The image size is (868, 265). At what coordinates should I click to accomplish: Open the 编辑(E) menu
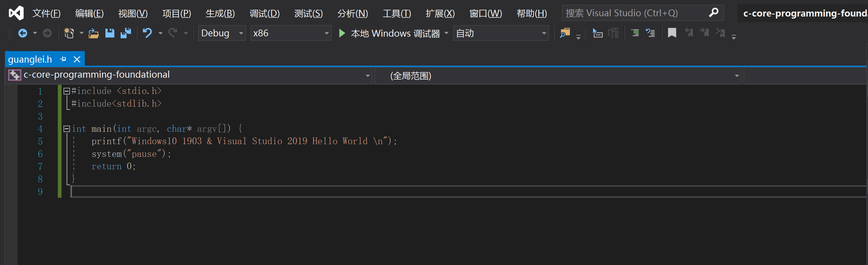pos(89,13)
